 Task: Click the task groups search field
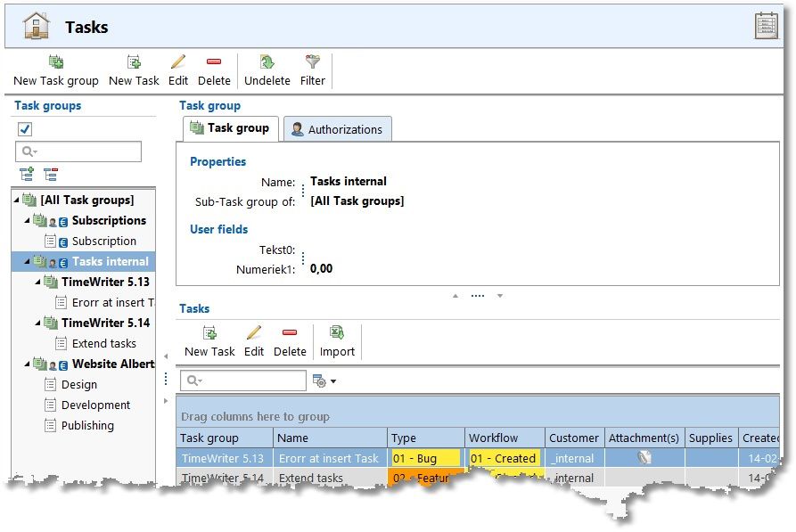(x=78, y=151)
